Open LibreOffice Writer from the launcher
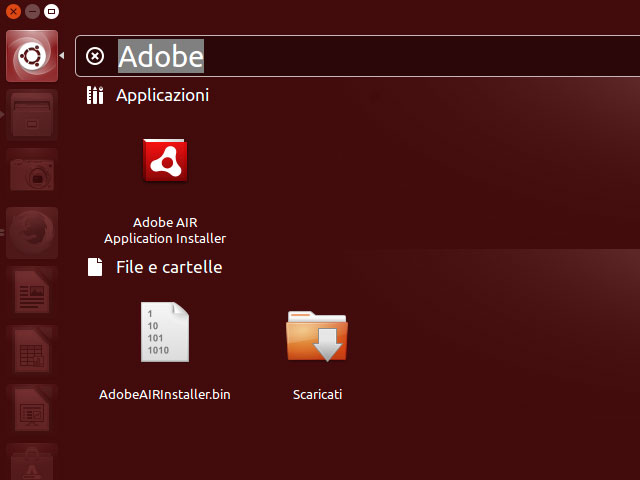The width and height of the screenshot is (640, 480). pyautogui.click(x=32, y=292)
